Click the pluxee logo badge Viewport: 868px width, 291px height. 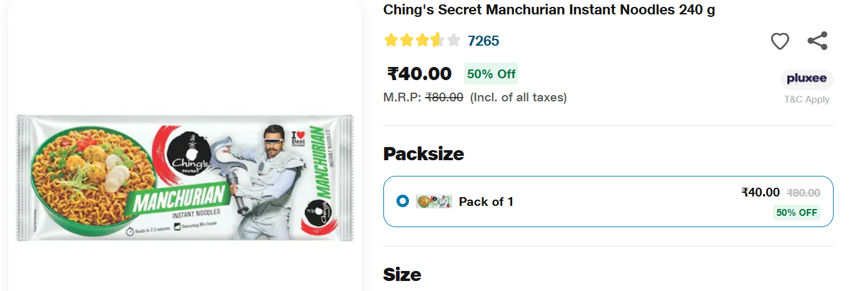point(807,79)
